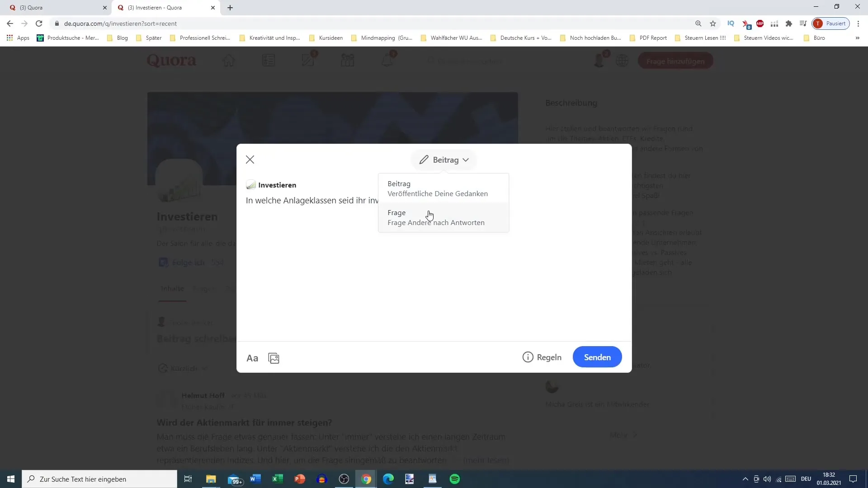Open the Blog bookmark folder
Viewport: 868px width, 488px height.
tap(118, 38)
